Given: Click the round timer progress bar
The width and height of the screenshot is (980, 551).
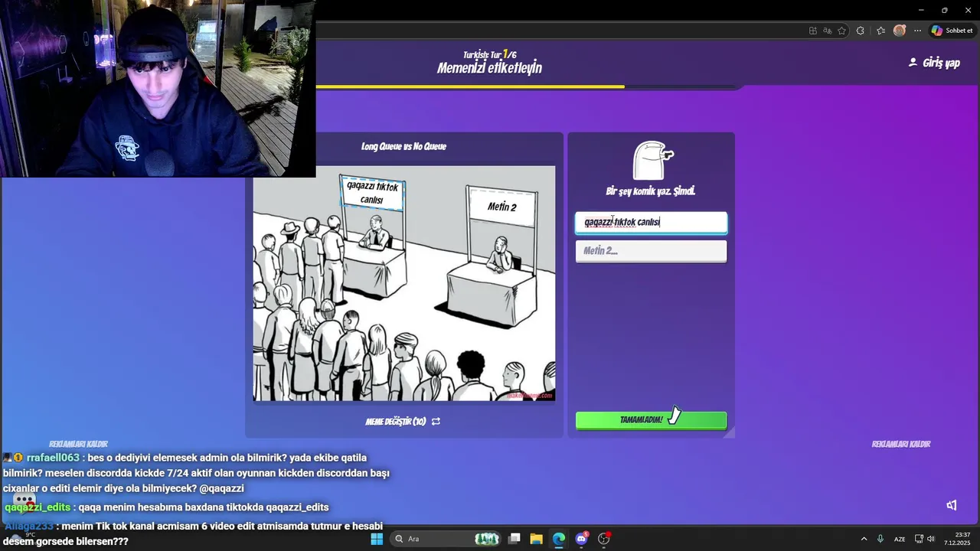Looking at the screenshot, I should 528,87.
